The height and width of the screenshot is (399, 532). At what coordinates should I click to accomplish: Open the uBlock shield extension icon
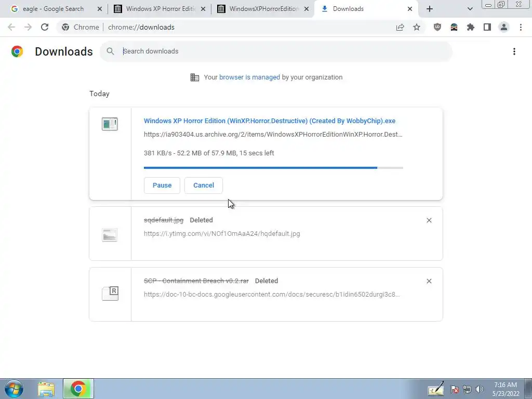pyautogui.click(x=437, y=27)
